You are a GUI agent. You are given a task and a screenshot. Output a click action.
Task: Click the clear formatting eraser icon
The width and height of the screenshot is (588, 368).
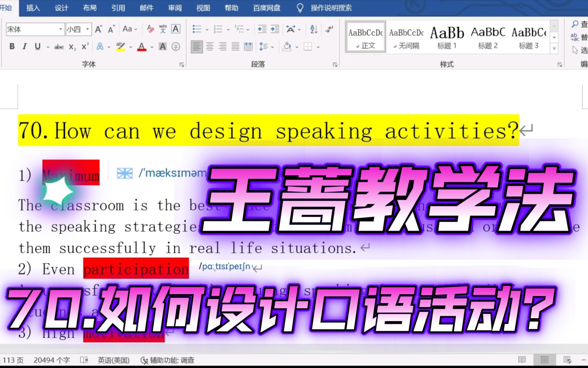[x=150, y=29]
